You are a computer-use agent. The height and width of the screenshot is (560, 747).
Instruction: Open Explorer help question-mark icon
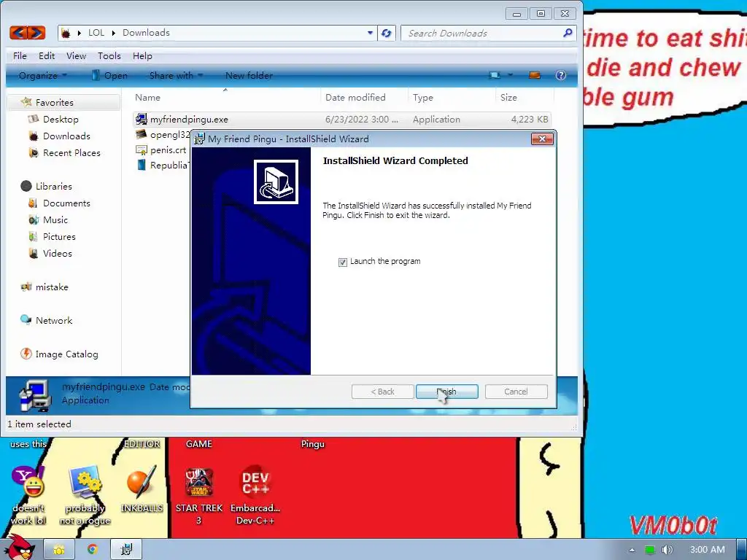(561, 75)
